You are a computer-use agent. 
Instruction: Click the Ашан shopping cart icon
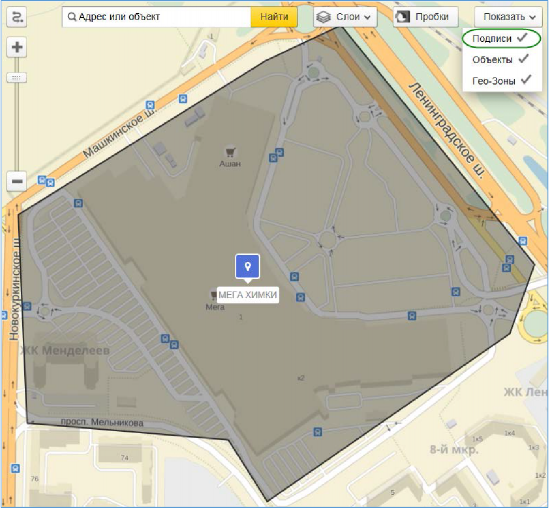coord(230,152)
